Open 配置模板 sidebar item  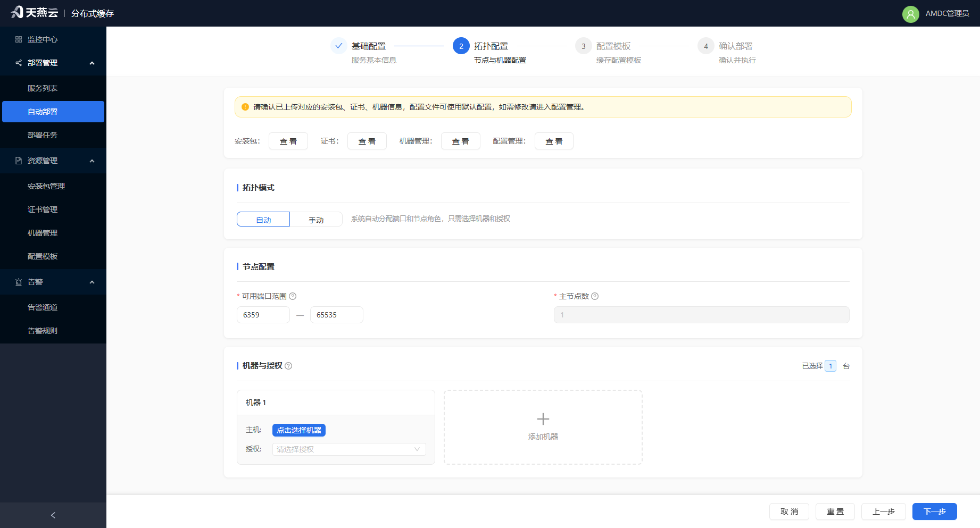coord(53,256)
